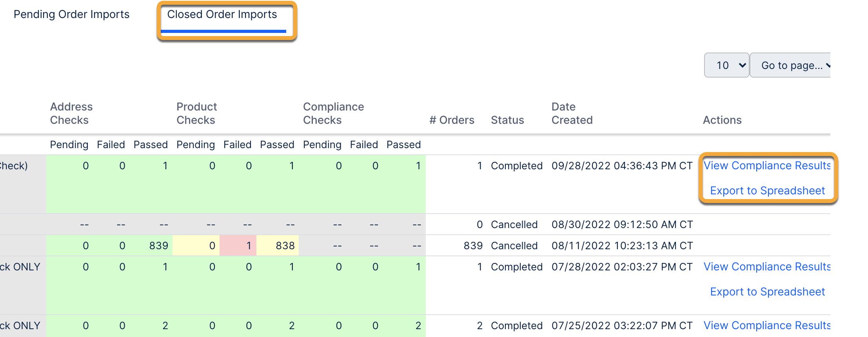This screenshot has height=337, width=868.
Task: Click the Cancelled status in 08/30/2022 row
Action: [514, 225]
